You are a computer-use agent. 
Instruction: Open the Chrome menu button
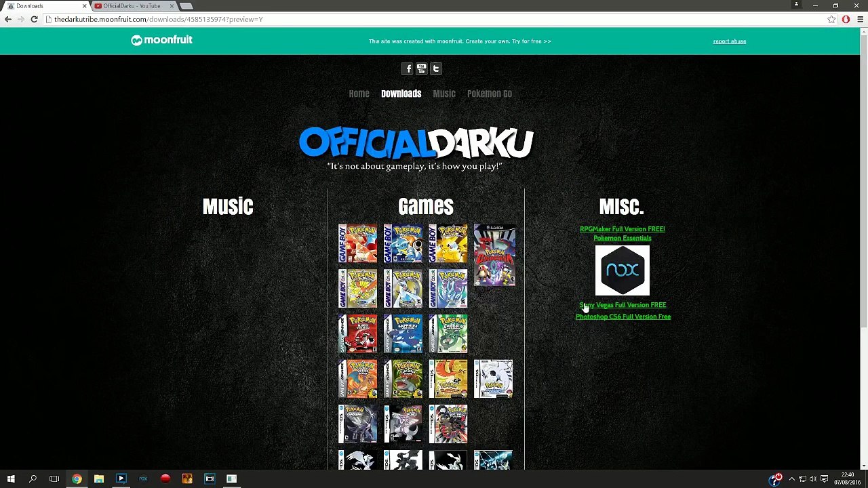point(860,20)
